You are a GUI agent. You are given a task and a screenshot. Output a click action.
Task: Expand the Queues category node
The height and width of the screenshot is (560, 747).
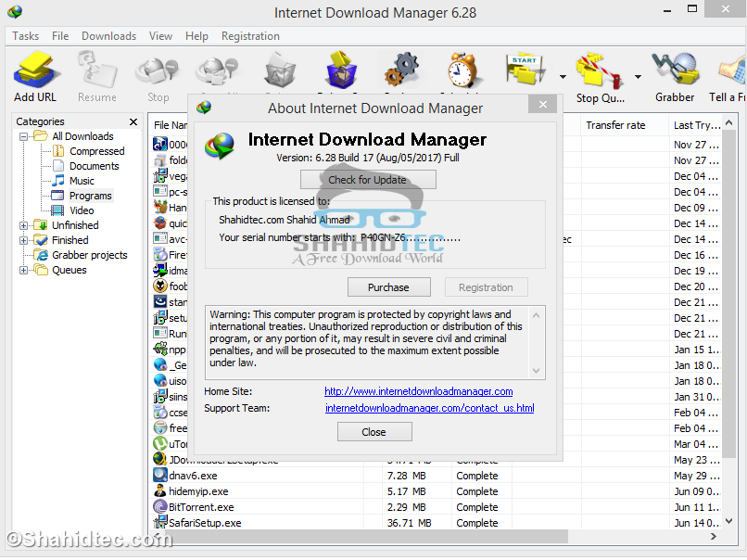pyautogui.click(x=23, y=270)
